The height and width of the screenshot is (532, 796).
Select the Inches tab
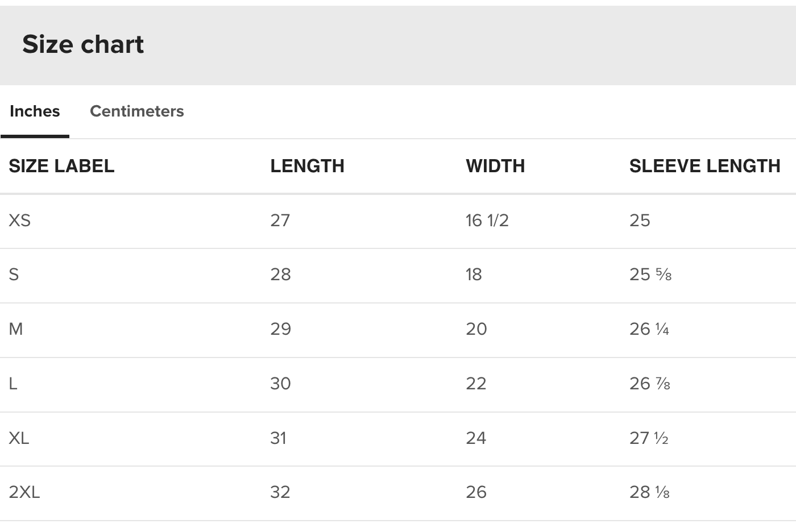pos(35,111)
